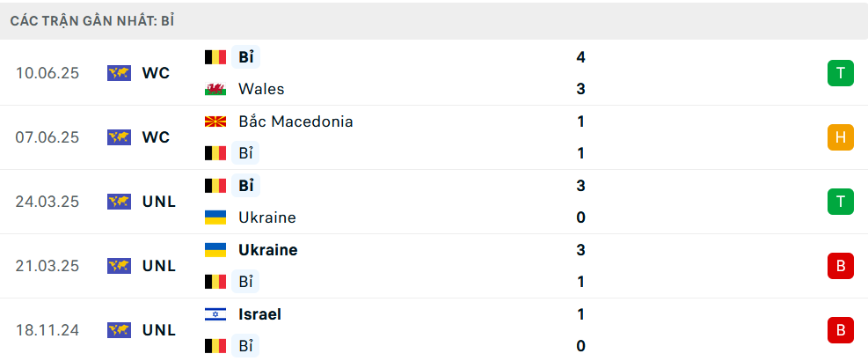Click the North Macedonia flag icon

[x=215, y=122]
